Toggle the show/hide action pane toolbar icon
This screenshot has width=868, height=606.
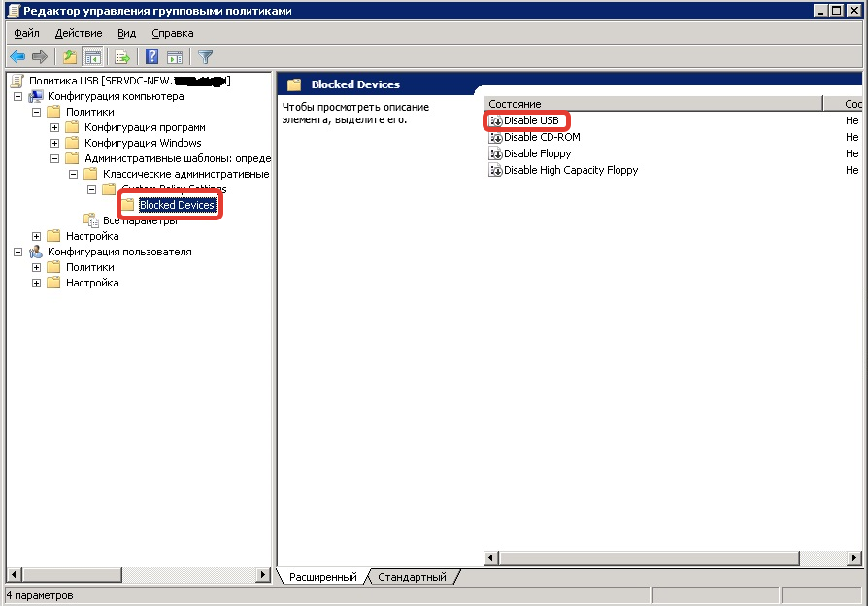click(175, 56)
